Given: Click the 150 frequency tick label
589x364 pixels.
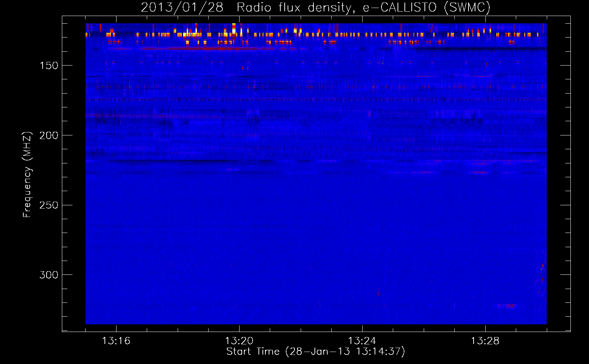Looking at the screenshot, I should pos(49,66).
